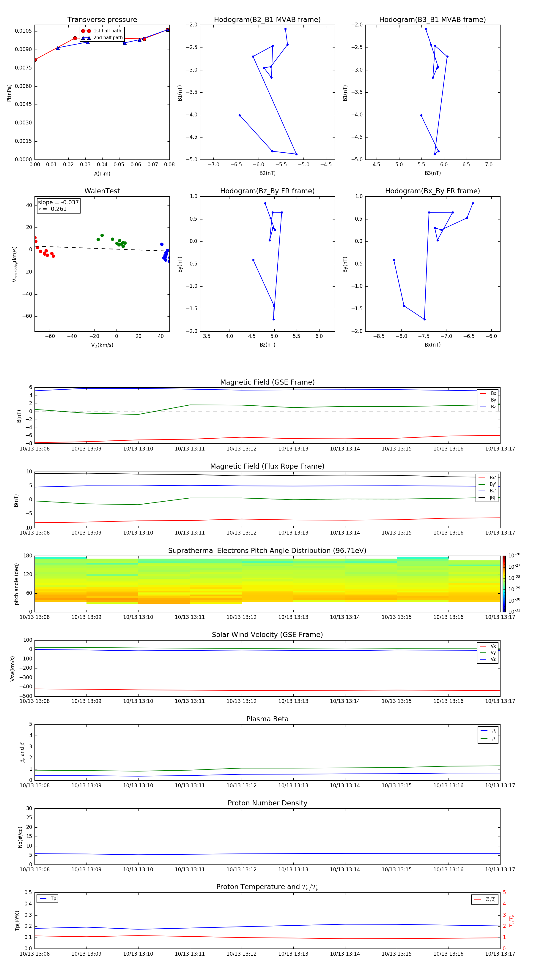Click the 'Pt(nPa)' axis label
The height and width of the screenshot is (980, 535).
pyautogui.click(x=9, y=92)
